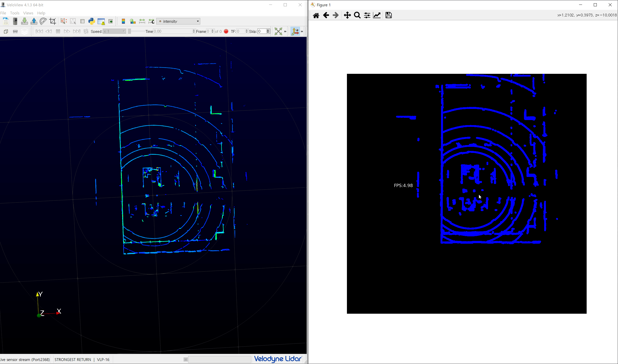The image size is (618, 364).
Task: Save the figure in Figure 1
Action: 388,15
